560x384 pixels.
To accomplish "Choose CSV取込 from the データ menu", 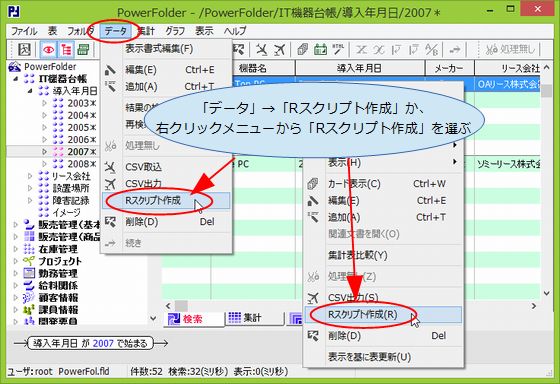I will [166, 167].
